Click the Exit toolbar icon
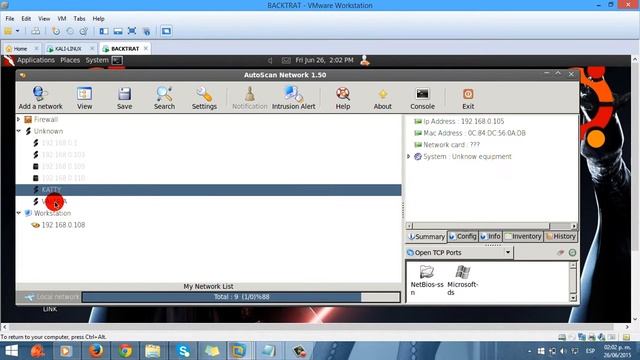This screenshot has width=640, height=360. tap(468, 98)
